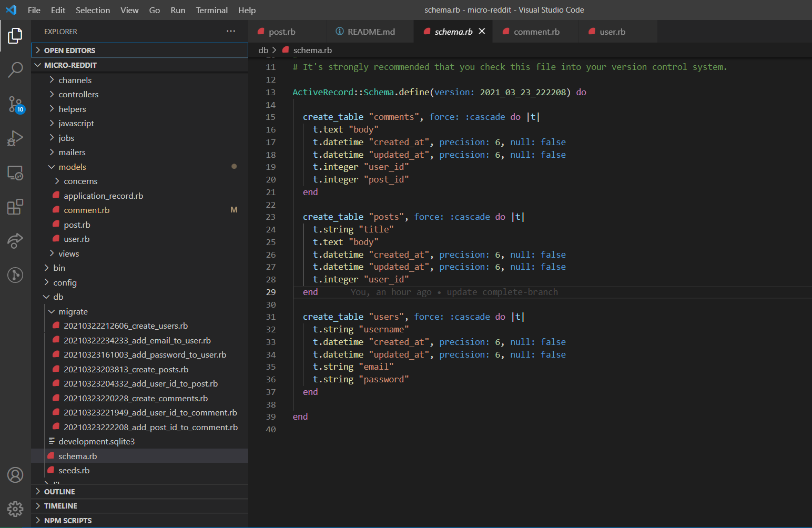Open the Help menu

point(247,10)
